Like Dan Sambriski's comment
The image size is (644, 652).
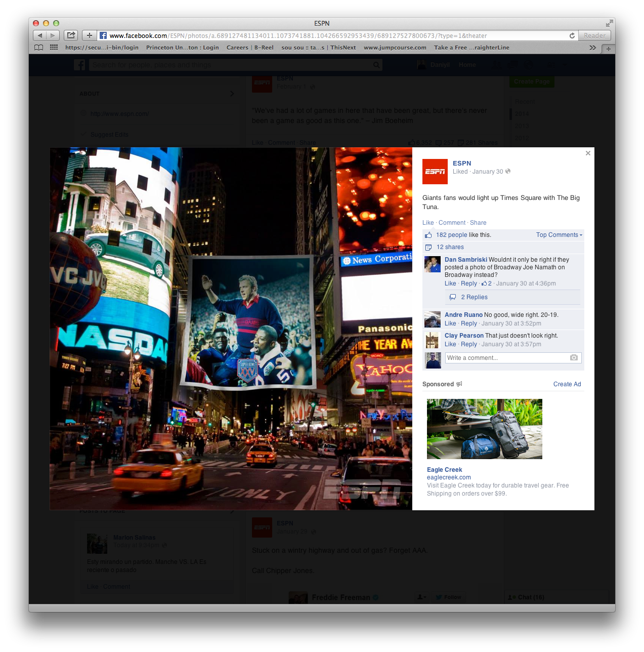(450, 283)
